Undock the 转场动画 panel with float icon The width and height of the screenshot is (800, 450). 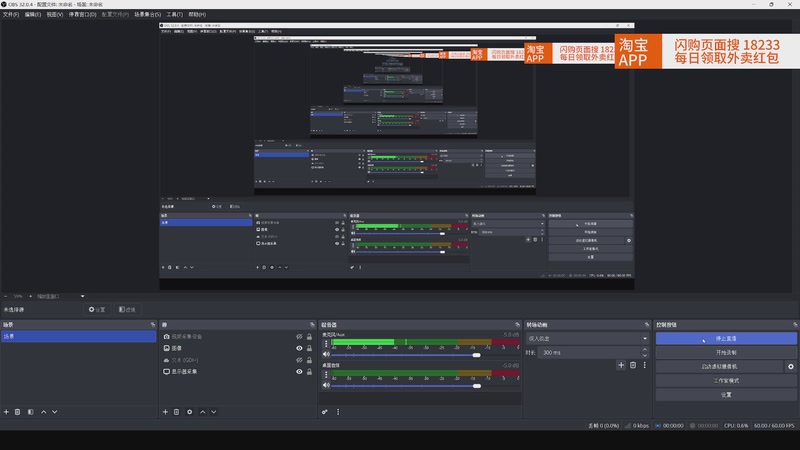[646, 324]
